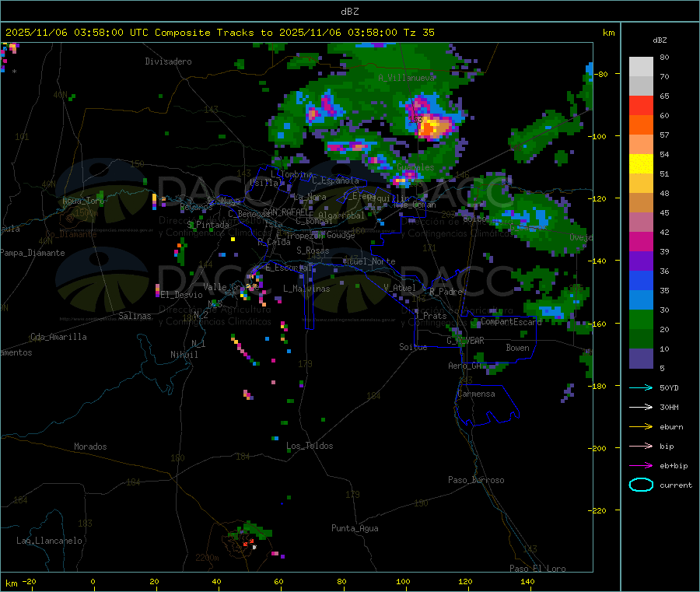
Task: Select the 'L_Malvinas' label
Action: tap(306, 289)
